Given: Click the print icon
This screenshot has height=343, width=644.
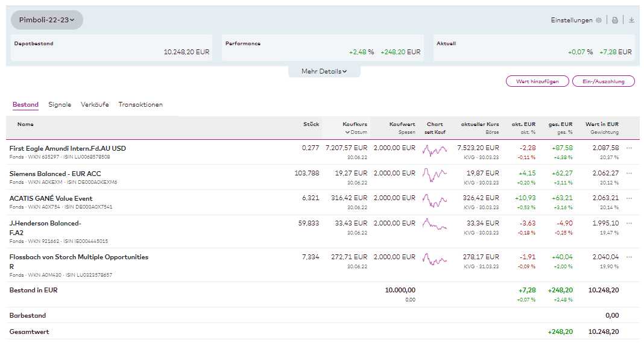Looking at the screenshot, I should (615, 20).
